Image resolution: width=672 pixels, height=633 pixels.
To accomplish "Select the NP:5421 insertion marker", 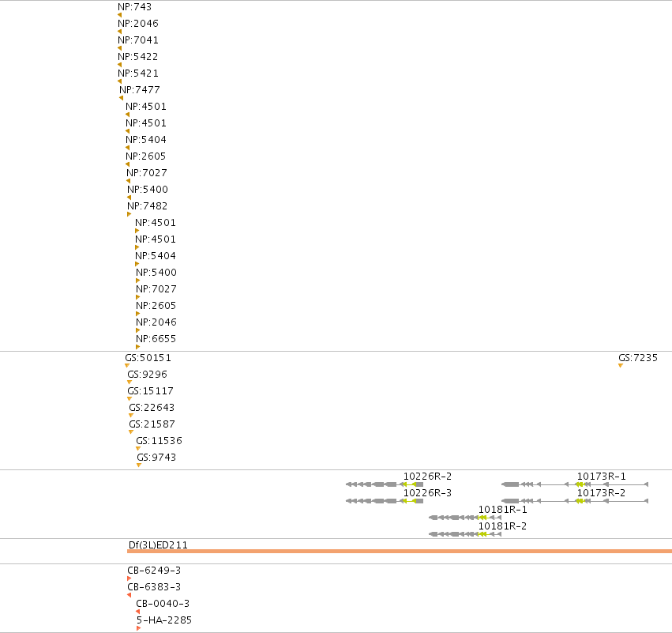I will point(119,81).
